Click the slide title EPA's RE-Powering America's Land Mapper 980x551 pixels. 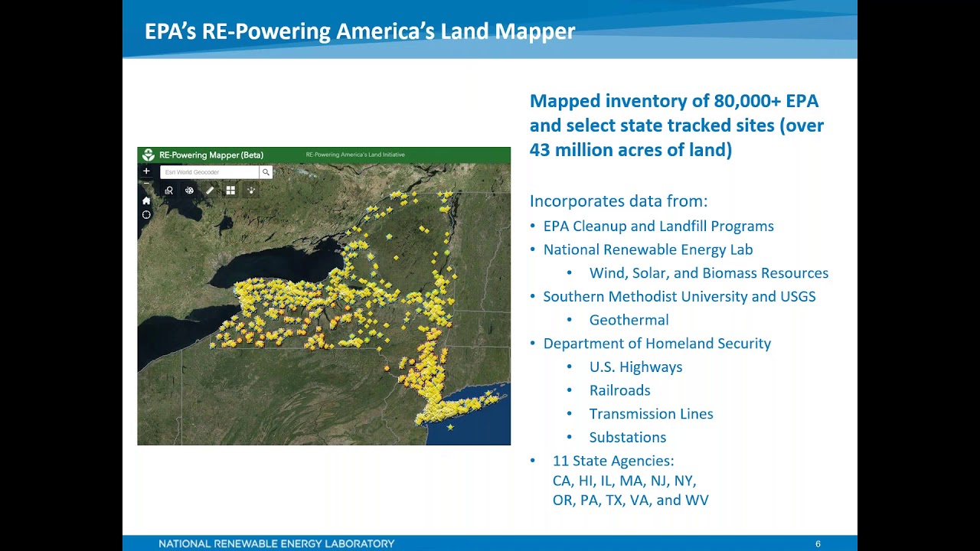coord(360,31)
